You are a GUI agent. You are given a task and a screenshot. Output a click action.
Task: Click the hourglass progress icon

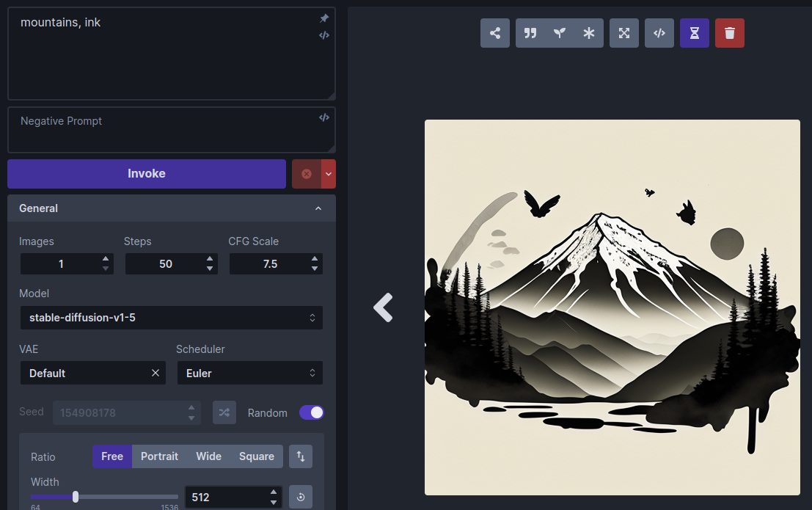click(x=695, y=33)
